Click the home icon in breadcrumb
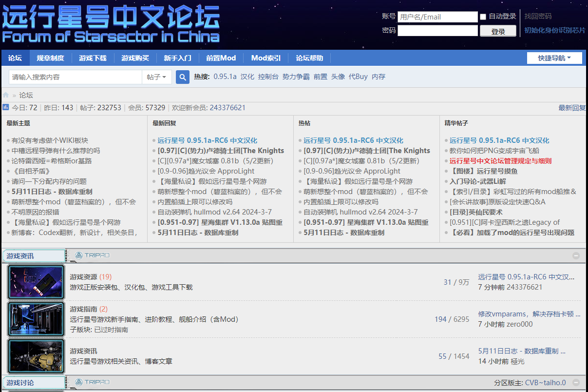This screenshot has width=588, height=392. click(6, 95)
